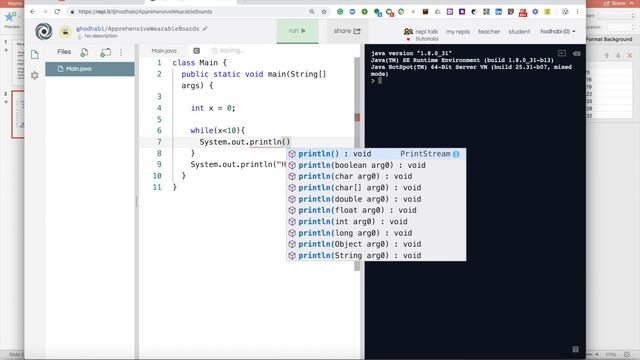
Task: Open the settings gear in sidebar
Action: pos(35,75)
